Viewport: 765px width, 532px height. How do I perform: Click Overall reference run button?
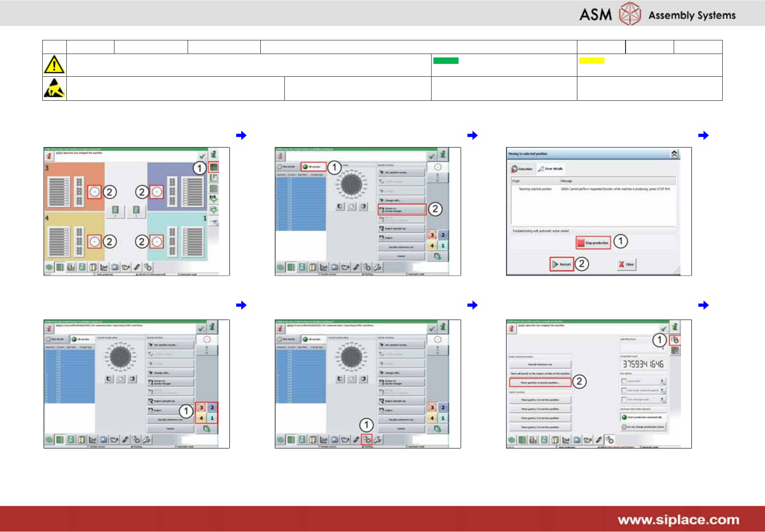click(x=540, y=365)
